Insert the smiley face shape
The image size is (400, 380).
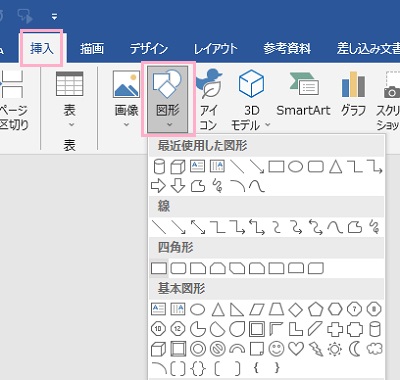point(276,349)
